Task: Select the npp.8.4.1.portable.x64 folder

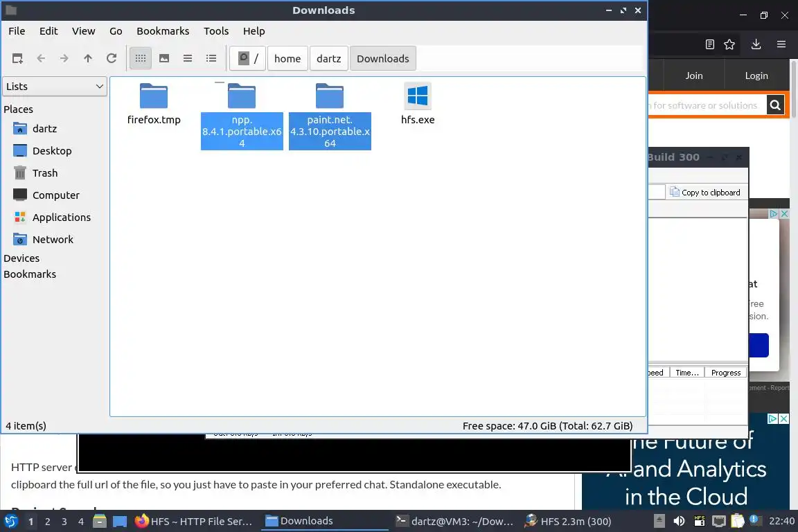Action: 242,116
